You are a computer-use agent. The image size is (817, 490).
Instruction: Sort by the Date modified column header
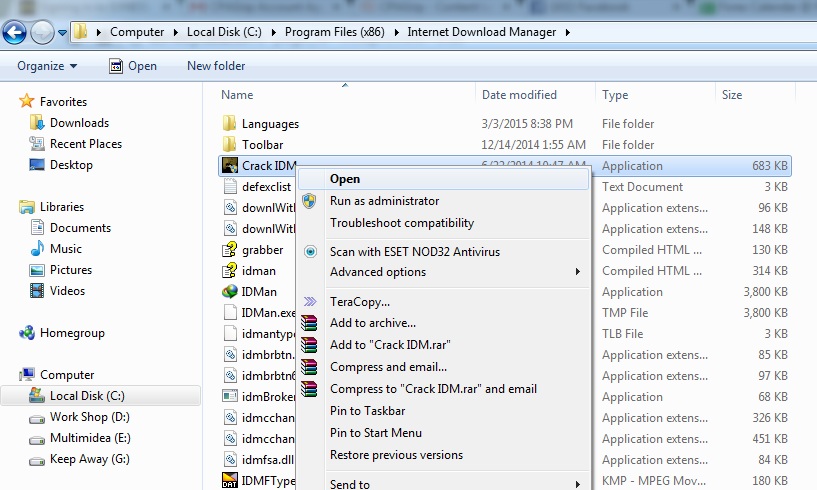pos(519,95)
